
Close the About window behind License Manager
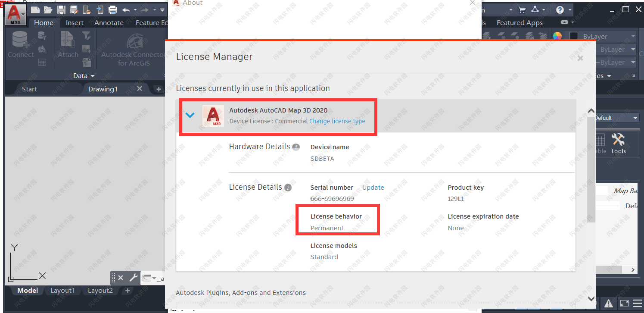pyautogui.click(x=473, y=3)
